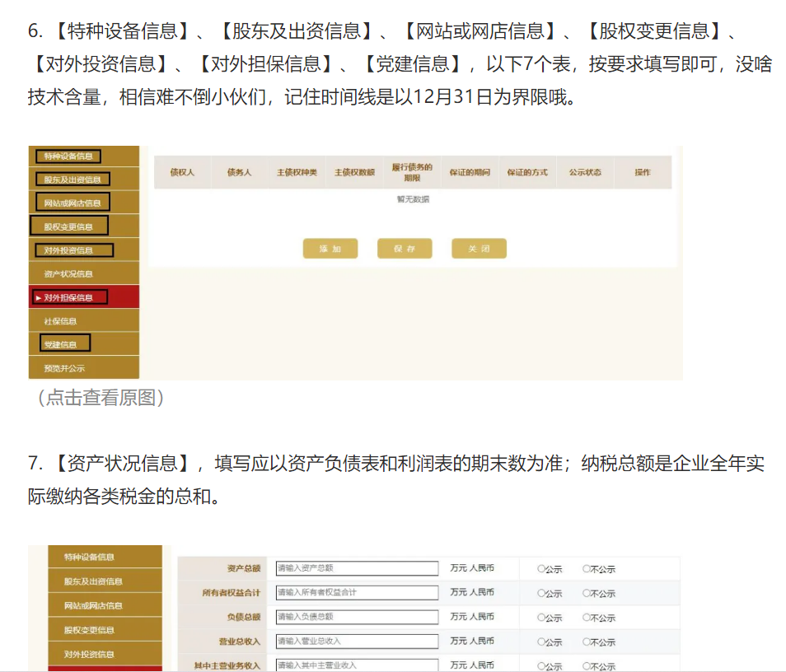Screen dimensions: 786x672
Task: Select 公示 for 所有者权益合计
Action: pyautogui.click(x=540, y=593)
